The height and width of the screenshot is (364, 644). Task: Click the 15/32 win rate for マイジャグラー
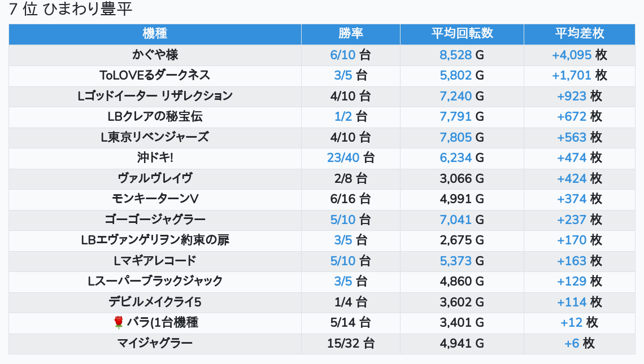(343, 343)
